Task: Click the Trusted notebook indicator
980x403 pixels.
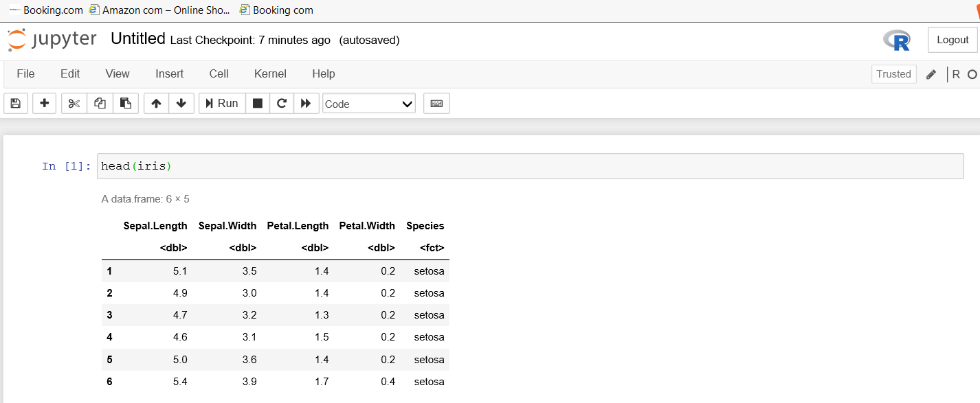Action: tap(893, 73)
